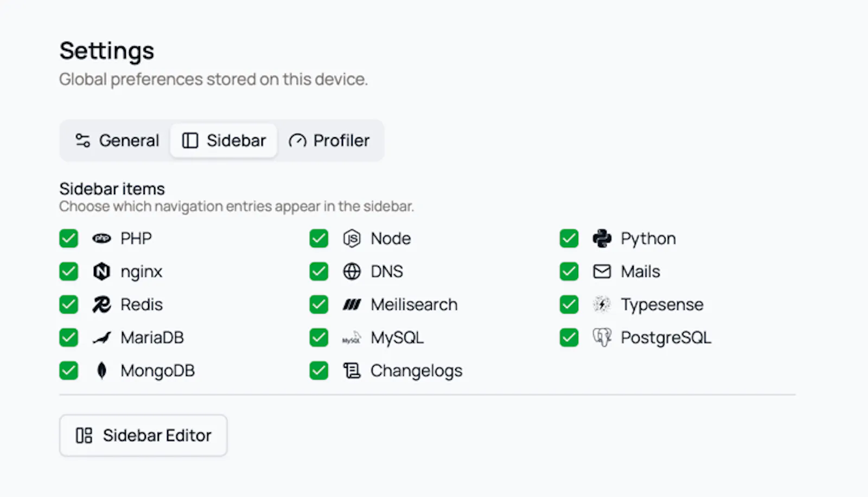Click the MariaDB label text

[152, 337]
